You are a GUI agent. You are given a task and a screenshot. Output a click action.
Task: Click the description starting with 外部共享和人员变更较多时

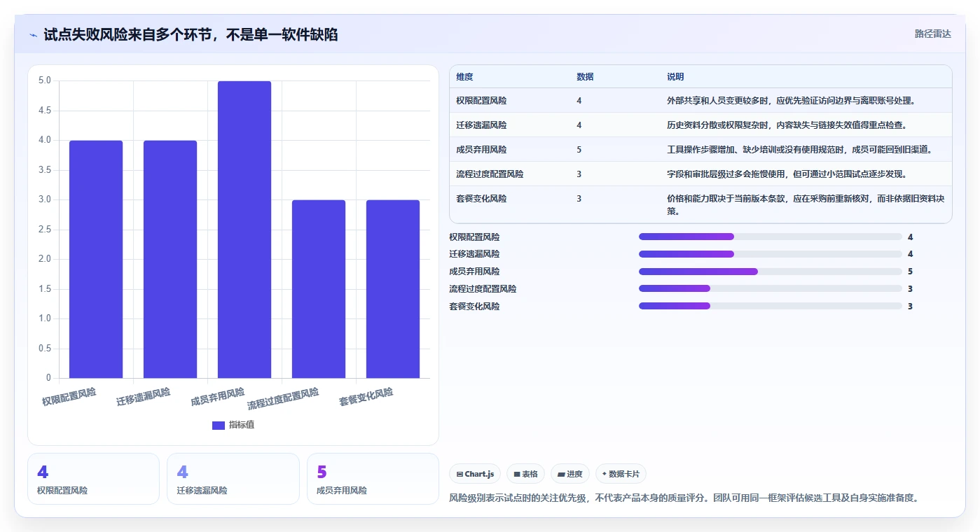791,101
